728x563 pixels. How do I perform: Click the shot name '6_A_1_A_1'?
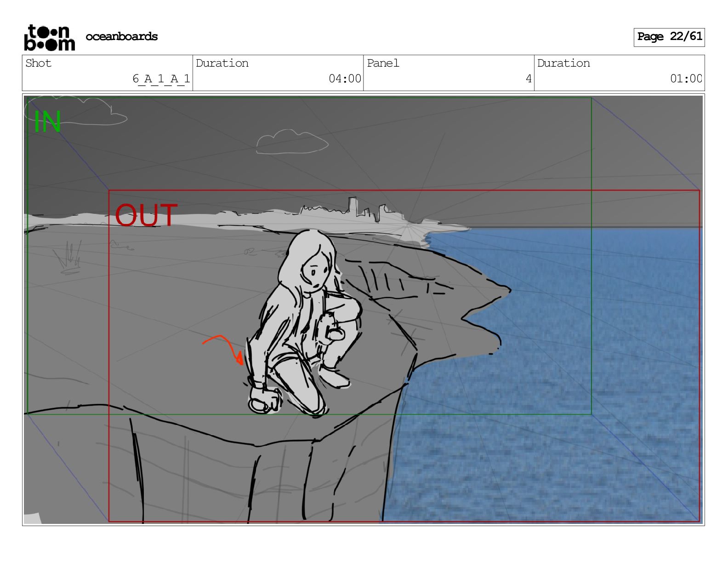point(161,79)
